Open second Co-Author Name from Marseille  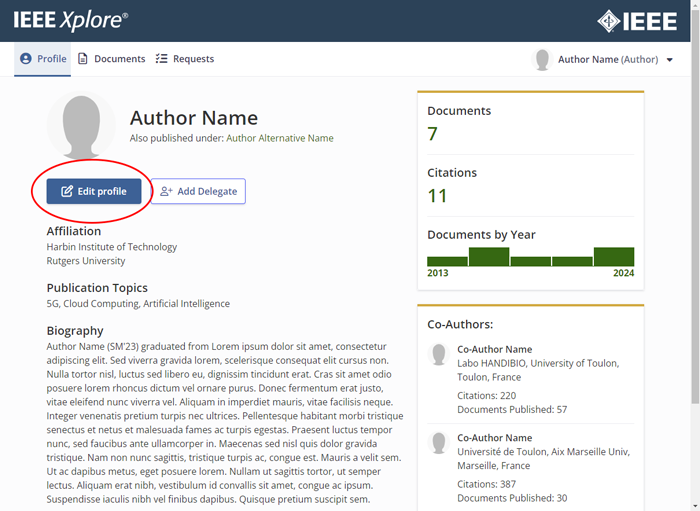[494, 438]
